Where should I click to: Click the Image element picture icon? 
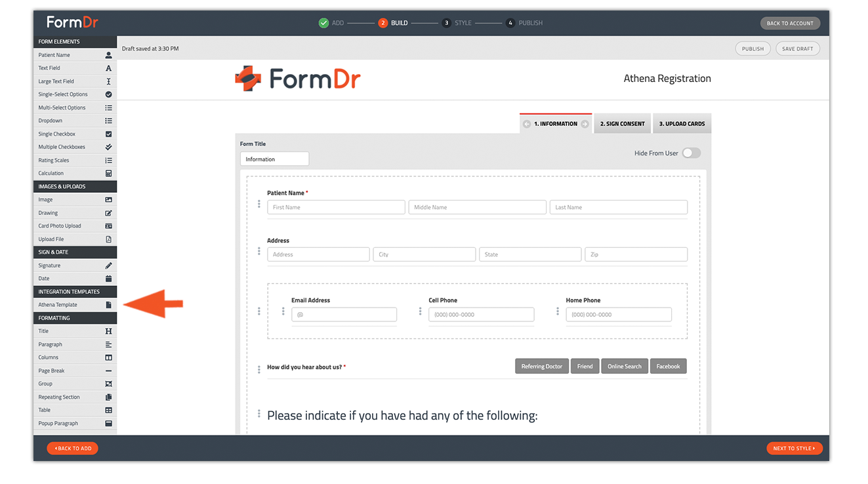tap(109, 199)
